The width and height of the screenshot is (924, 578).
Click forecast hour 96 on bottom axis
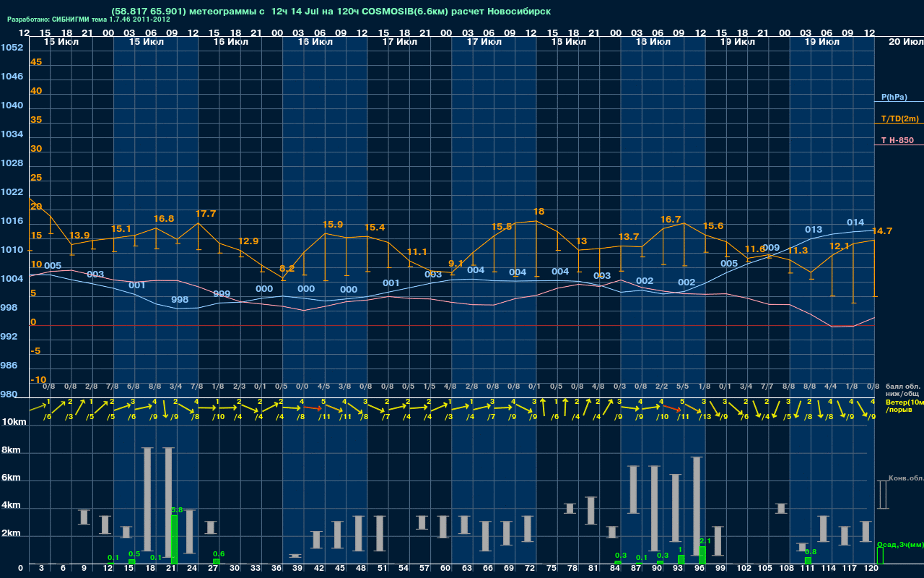(699, 569)
